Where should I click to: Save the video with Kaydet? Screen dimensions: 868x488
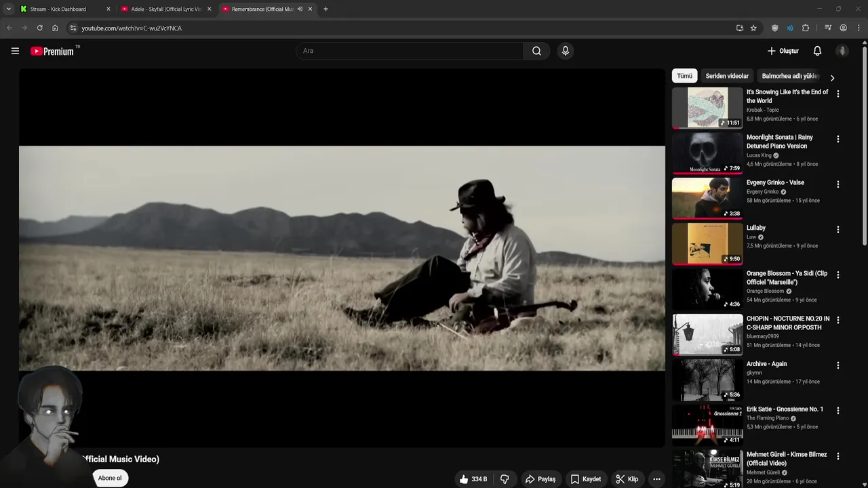(x=586, y=479)
